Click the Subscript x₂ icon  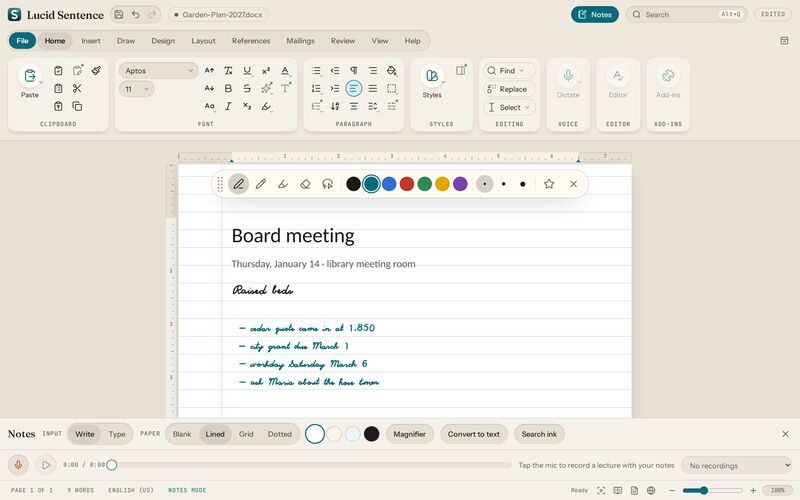pyautogui.click(x=247, y=106)
